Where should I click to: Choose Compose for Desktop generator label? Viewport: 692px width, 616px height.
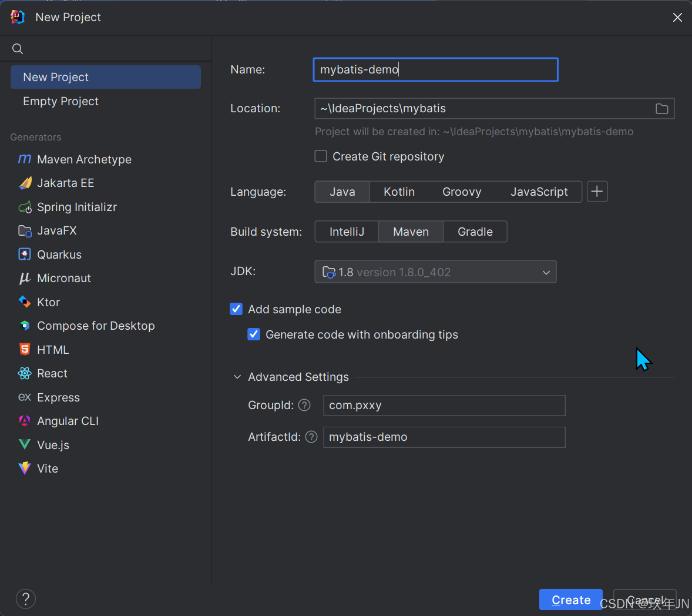click(x=96, y=326)
